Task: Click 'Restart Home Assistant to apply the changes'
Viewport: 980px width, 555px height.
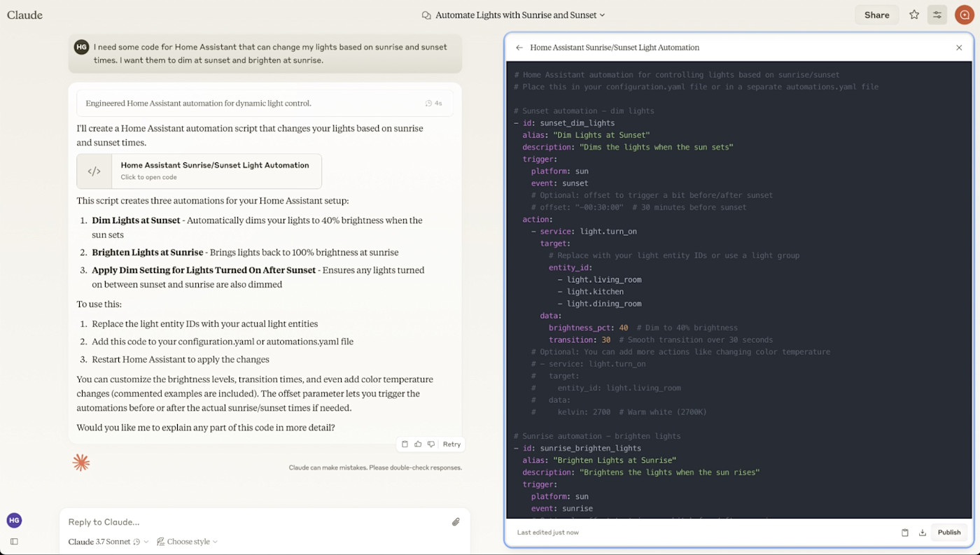Action: click(180, 360)
